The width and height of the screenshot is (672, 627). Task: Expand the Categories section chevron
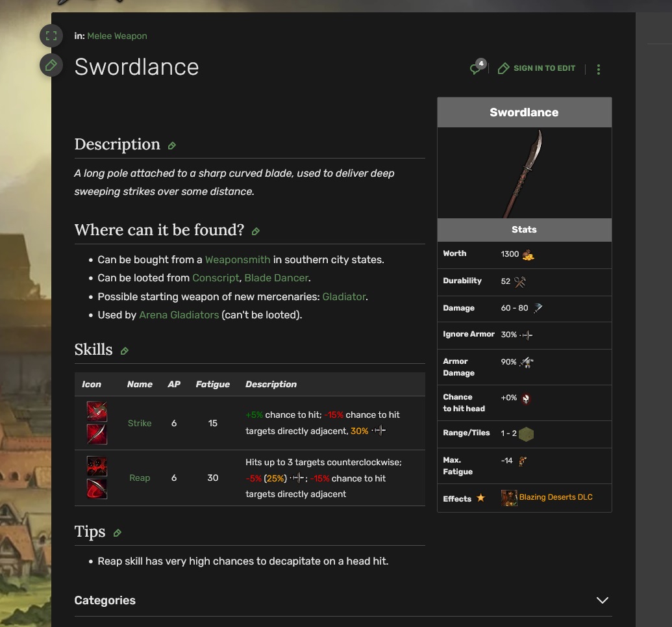pos(602,600)
